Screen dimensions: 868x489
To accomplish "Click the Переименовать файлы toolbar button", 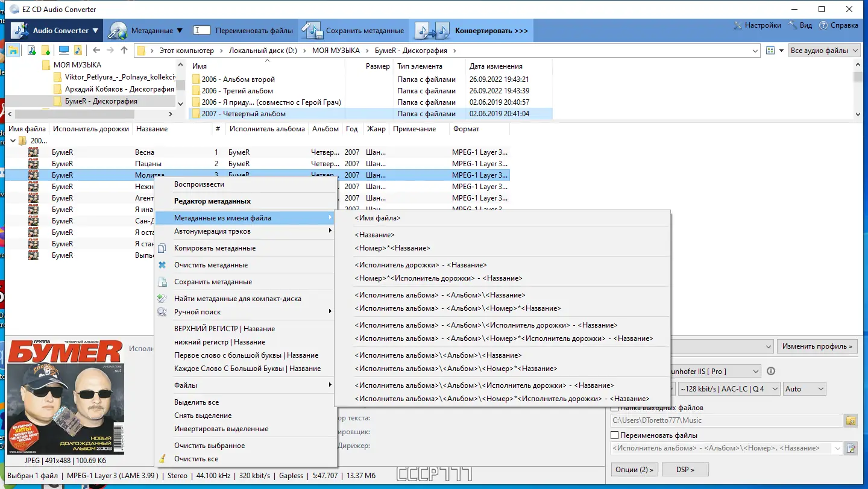I will tap(243, 30).
